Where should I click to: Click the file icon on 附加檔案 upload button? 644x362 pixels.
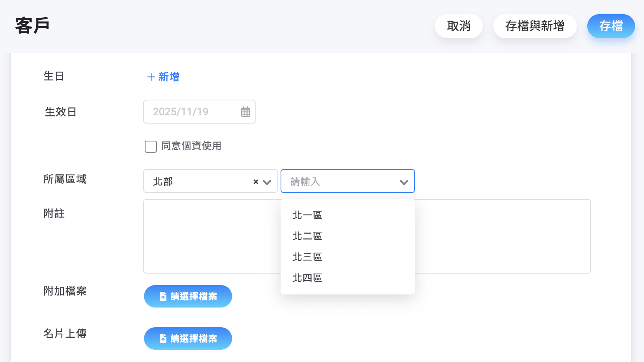click(x=163, y=296)
